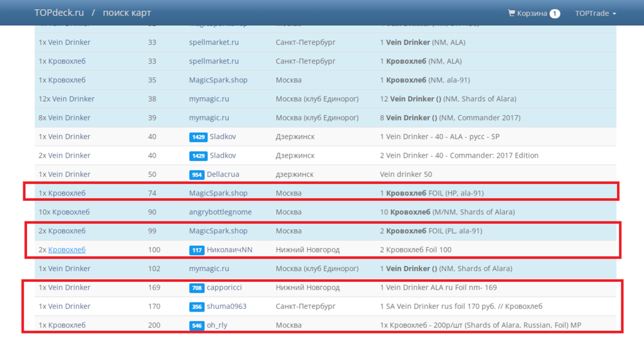Click the cart item count badge
The width and height of the screenshot is (644, 345).
click(x=554, y=14)
